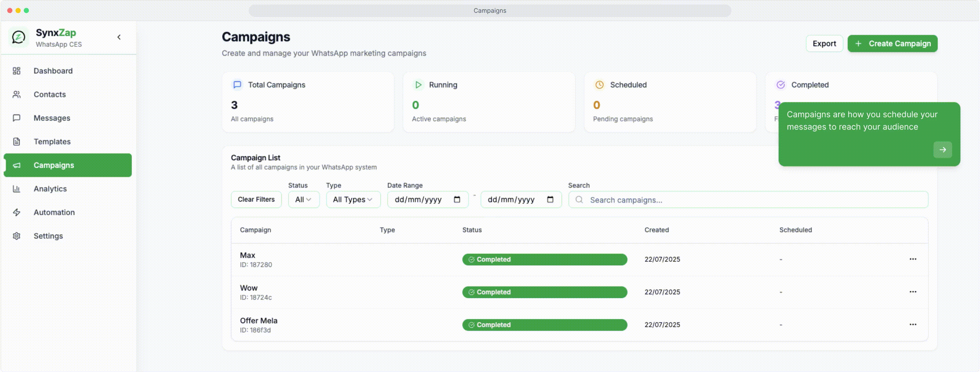Open the end date calendar picker icon
Image resolution: width=980 pixels, height=372 pixels.
pyautogui.click(x=550, y=199)
